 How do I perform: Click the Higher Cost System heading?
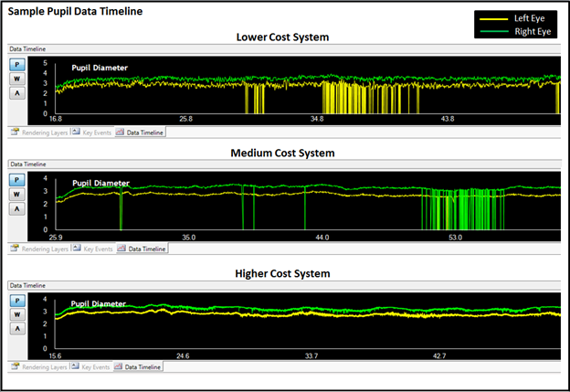coord(282,273)
